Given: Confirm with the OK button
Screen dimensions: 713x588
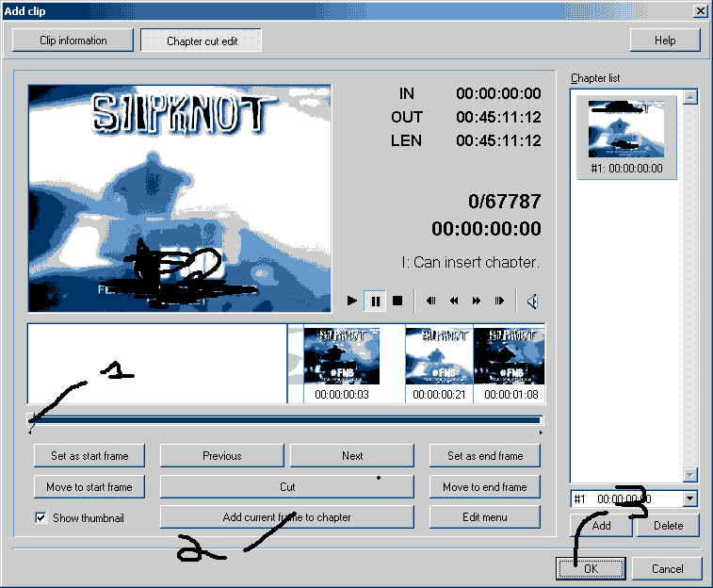Looking at the screenshot, I should click(x=591, y=568).
